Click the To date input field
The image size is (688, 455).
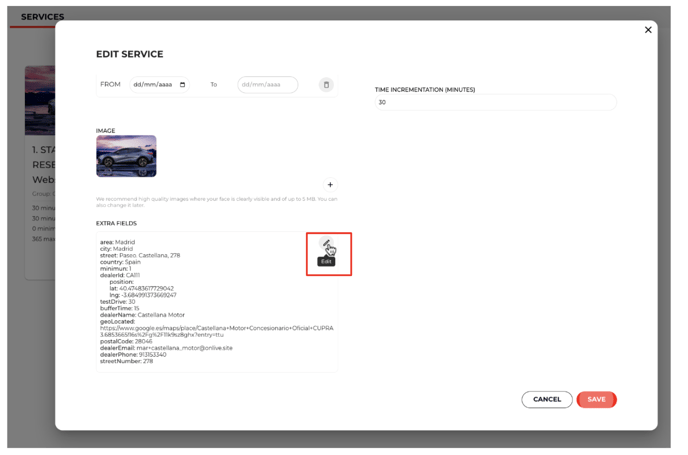click(x=267, y=85)
